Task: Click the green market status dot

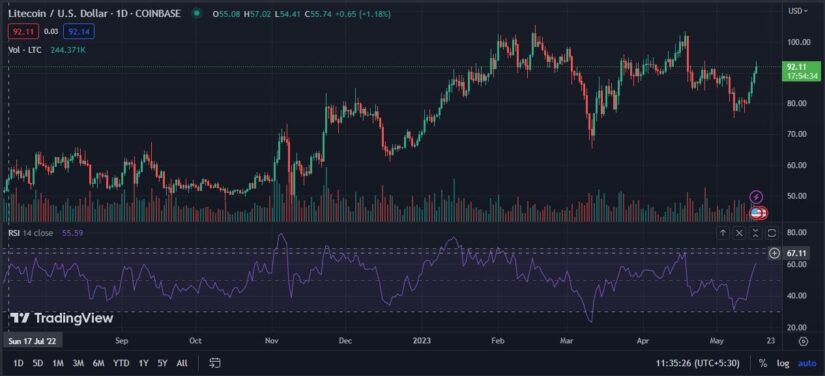Action: point(197,14)
